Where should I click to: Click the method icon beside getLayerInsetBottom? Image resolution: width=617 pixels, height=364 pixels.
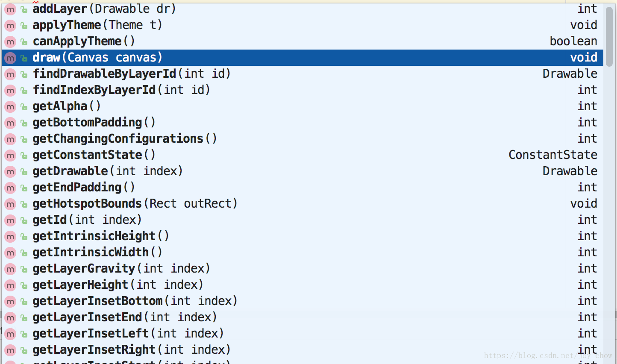10,302
